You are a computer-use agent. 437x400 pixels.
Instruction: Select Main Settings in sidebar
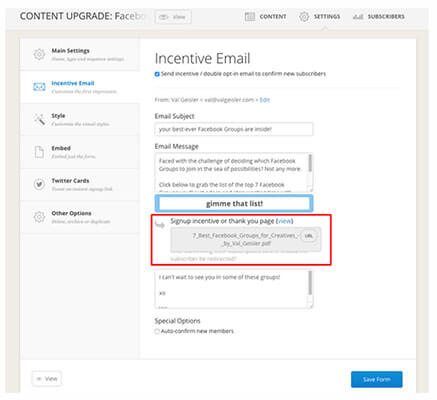coord(80,54)
